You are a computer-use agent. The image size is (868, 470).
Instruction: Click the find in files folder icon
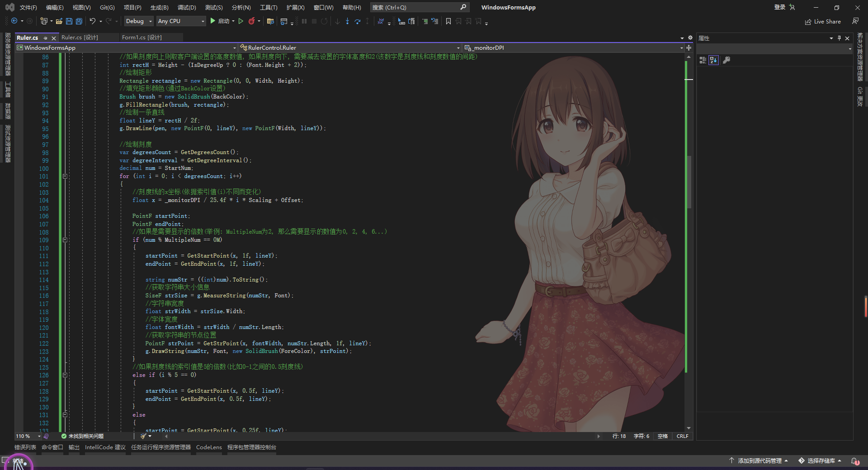[270, 21]
